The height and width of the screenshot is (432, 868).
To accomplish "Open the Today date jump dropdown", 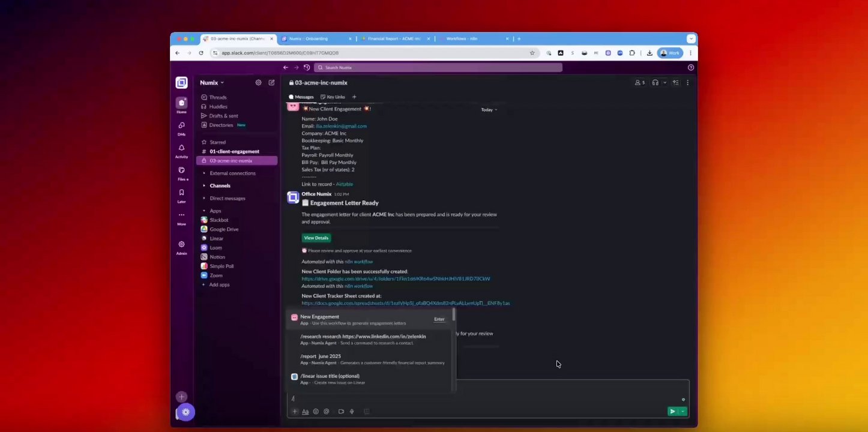I will click(x=489, y=110).
